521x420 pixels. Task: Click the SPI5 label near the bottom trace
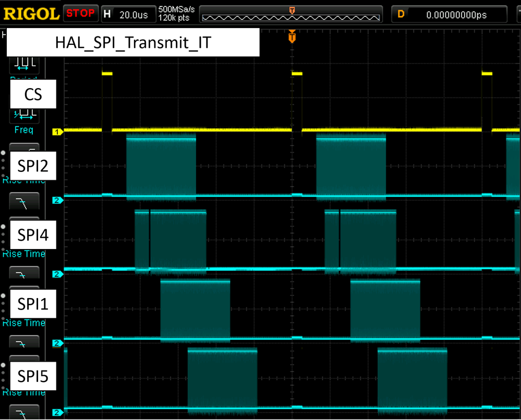point(32,376)
